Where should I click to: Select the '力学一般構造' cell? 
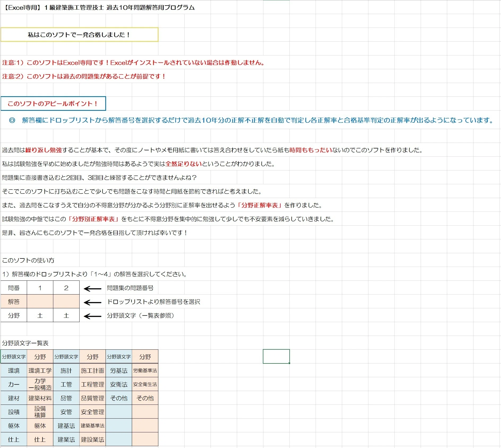coord(40,384)
